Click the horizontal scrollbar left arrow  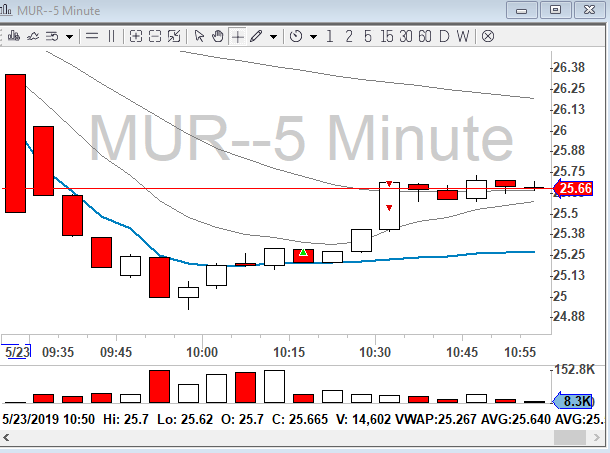pyautogui.click(x=6, y=438)
